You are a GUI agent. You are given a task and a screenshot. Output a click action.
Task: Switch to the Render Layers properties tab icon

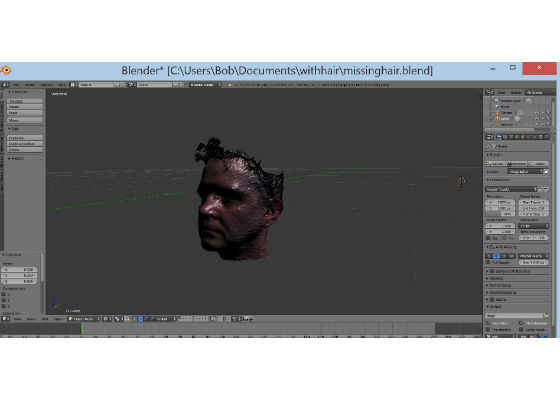pyautogui.click(x=506, y=137)
